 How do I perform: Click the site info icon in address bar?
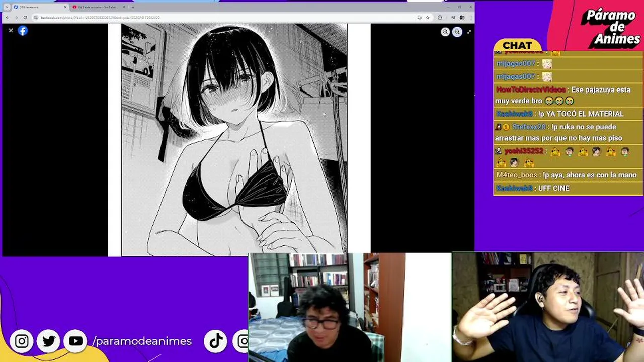click(x=36, y=18)
